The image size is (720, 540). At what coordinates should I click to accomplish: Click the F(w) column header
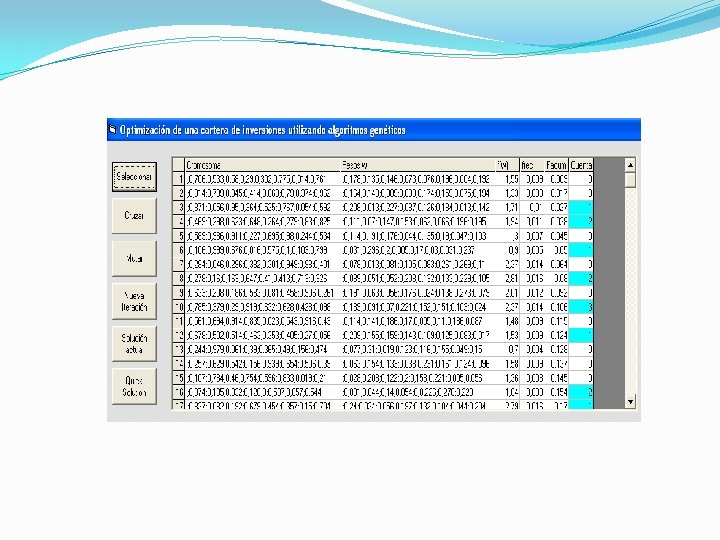click(507, 165)
